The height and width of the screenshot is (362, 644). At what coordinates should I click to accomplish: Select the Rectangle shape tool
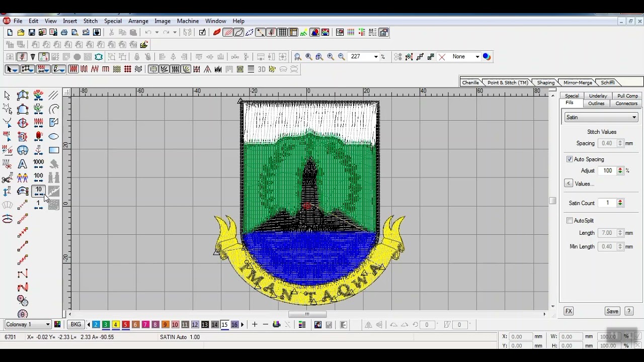tap(54, 150)
